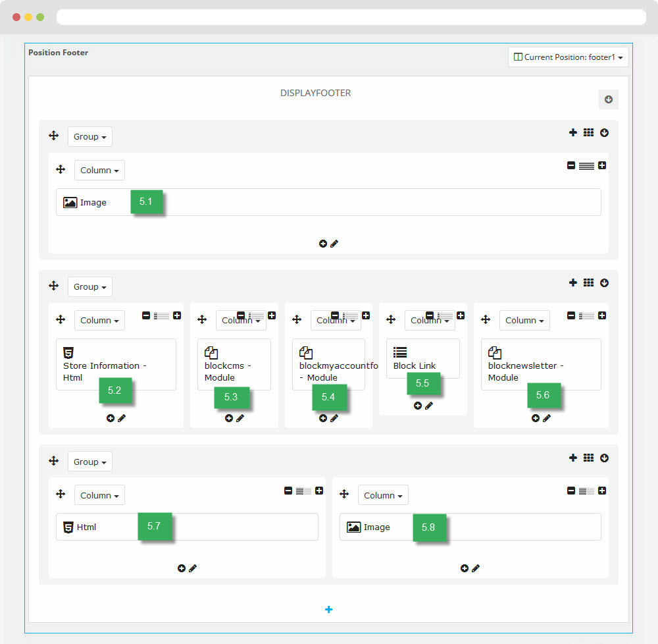Click move handle of the second Group
Viewport: 658px width, 644px height.
pyautogui.click(x=54, y=286)
